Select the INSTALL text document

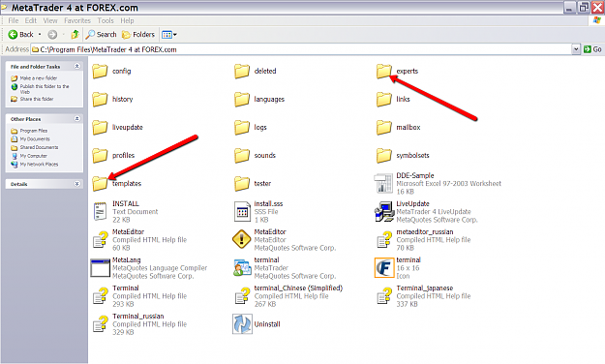[x=126, y=212]
